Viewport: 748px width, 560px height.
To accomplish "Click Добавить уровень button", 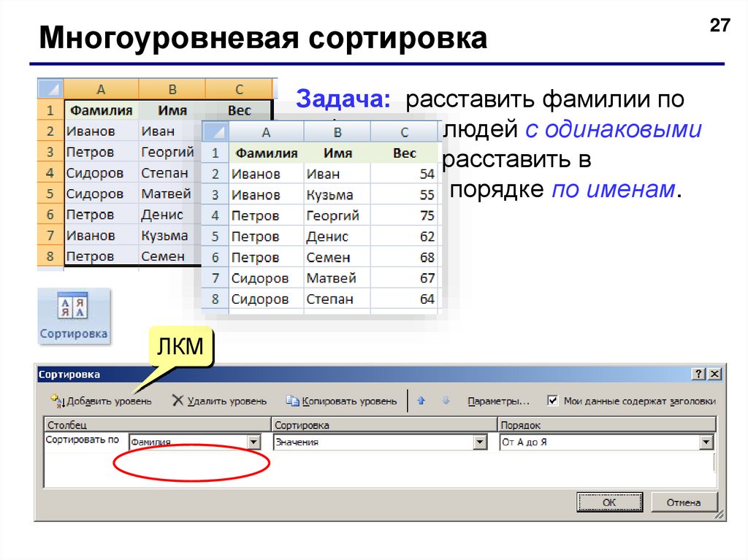I will 101,401.
